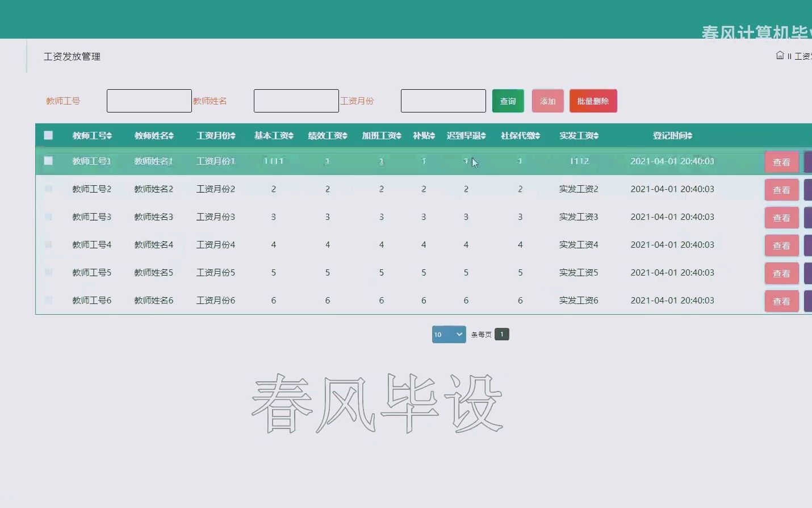Viewport: 812px width, 508px height.
Task: Check the checkbox for 教师工号6 row
Action: [x=48, y=300]
